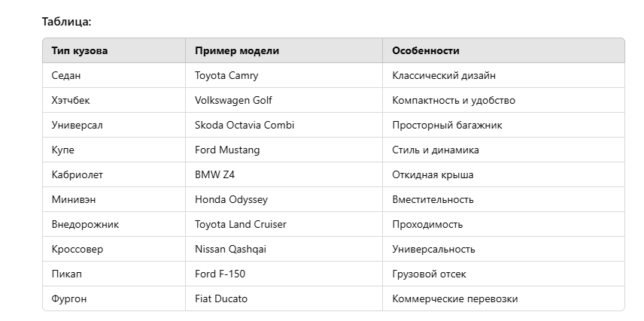
Task: Select the 'Nissan Qashqai' cell
Action: [284, 249]
